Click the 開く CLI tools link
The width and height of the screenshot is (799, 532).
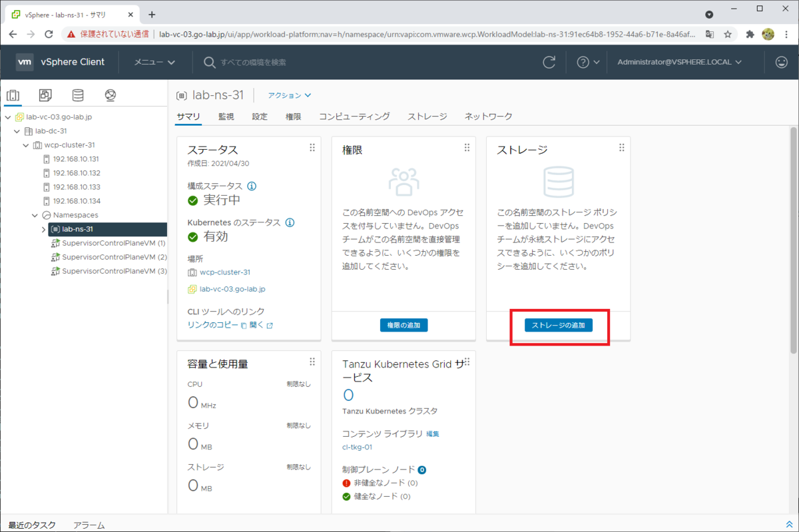[x=256, y=325]
